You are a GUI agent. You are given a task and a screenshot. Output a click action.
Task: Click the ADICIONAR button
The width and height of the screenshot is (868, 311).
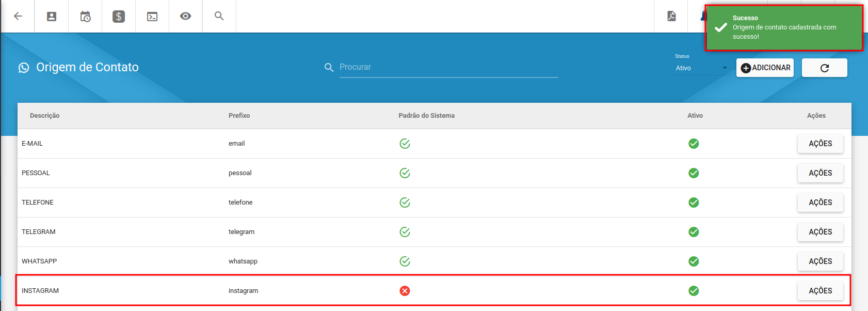click(765, 68)
